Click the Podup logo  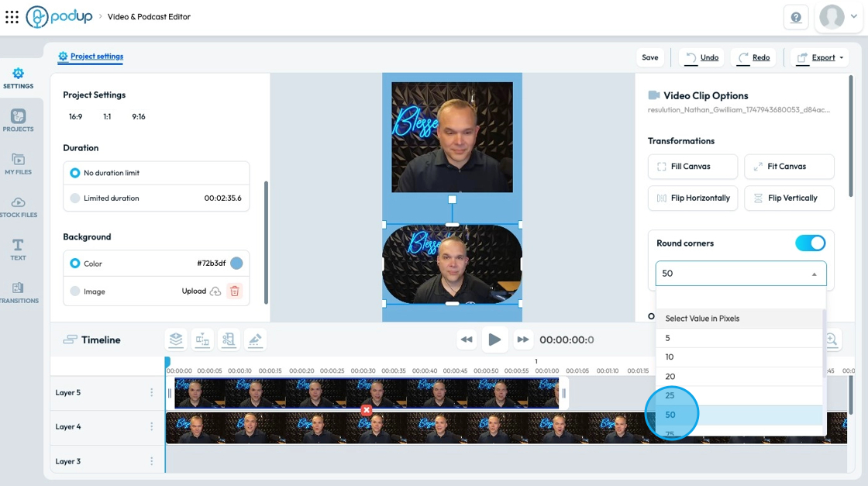59,16
